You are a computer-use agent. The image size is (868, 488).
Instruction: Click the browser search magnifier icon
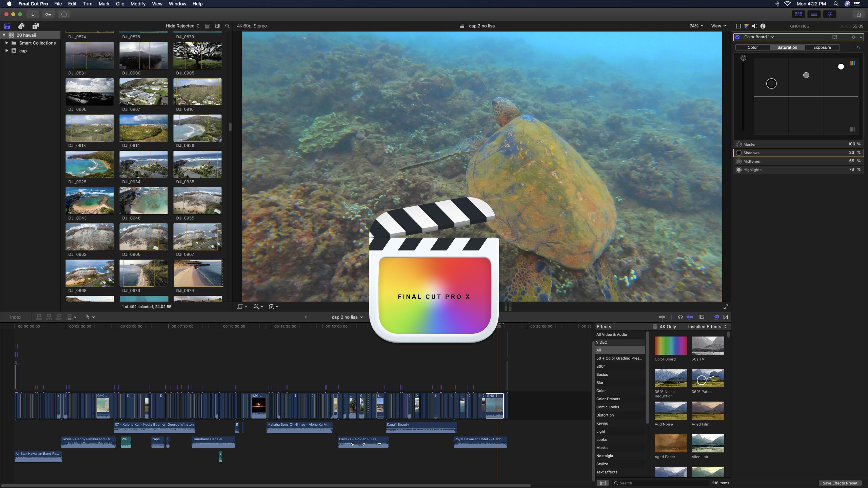(x=228, y=26)
